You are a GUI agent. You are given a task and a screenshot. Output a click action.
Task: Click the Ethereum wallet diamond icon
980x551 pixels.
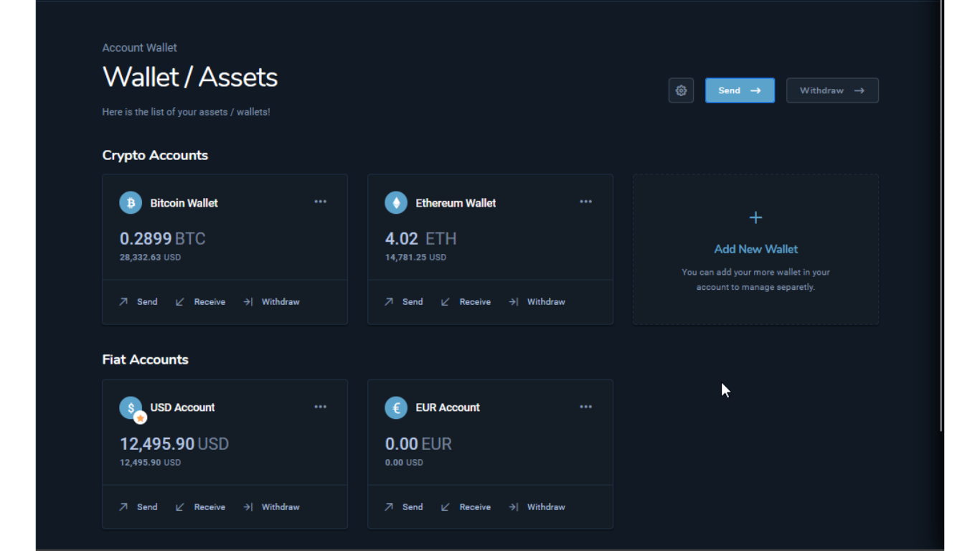(396, 203)
